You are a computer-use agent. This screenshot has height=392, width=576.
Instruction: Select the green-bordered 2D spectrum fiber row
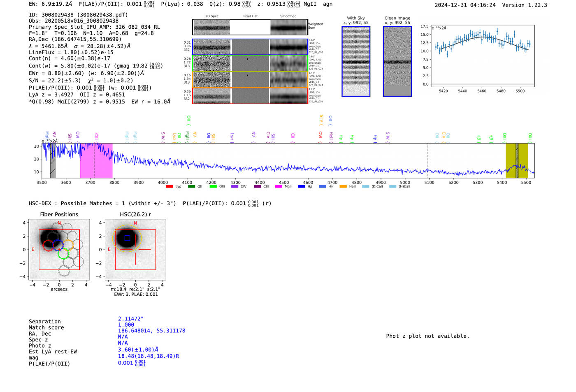click(250, 63)
